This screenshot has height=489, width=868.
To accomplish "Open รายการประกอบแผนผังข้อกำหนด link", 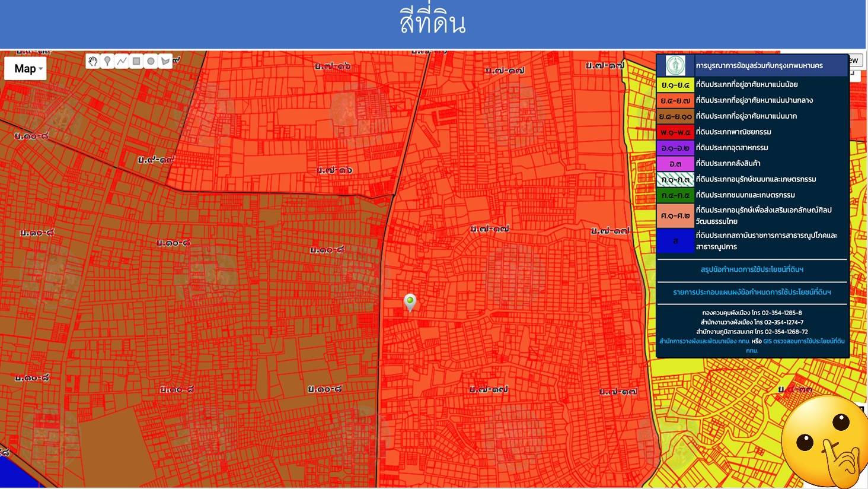I will (752, 292).
